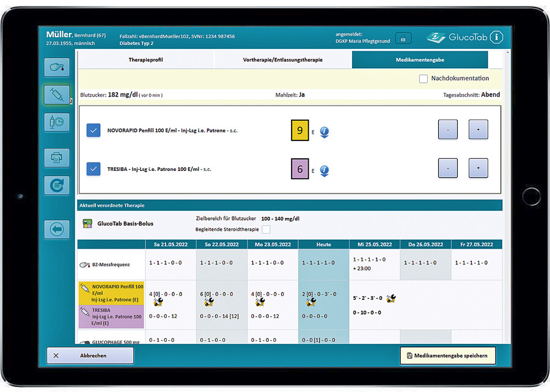Expand the info arrow next to TRESIBA dose

(x=324, y=171)
